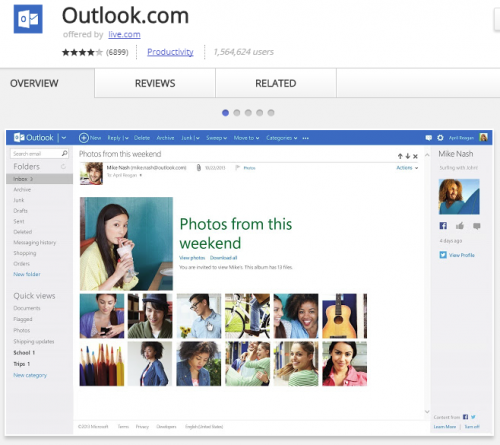This screenshot has width=500, height=445.
Task: Select the School category
Action: click(24, 353)
